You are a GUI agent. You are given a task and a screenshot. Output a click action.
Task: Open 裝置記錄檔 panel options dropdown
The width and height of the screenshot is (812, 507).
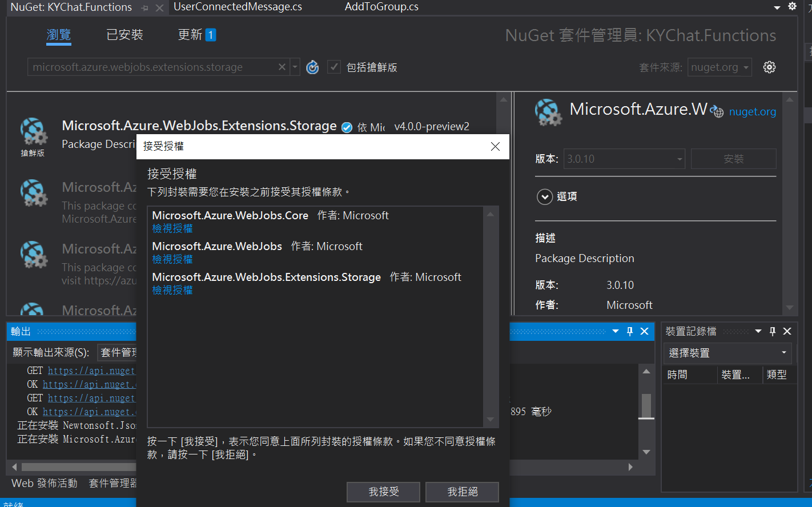758,331
